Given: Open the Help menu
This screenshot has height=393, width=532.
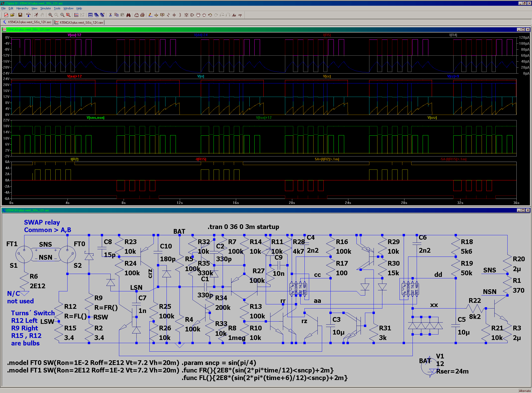Looking at the screenshot, I should 79,8.
